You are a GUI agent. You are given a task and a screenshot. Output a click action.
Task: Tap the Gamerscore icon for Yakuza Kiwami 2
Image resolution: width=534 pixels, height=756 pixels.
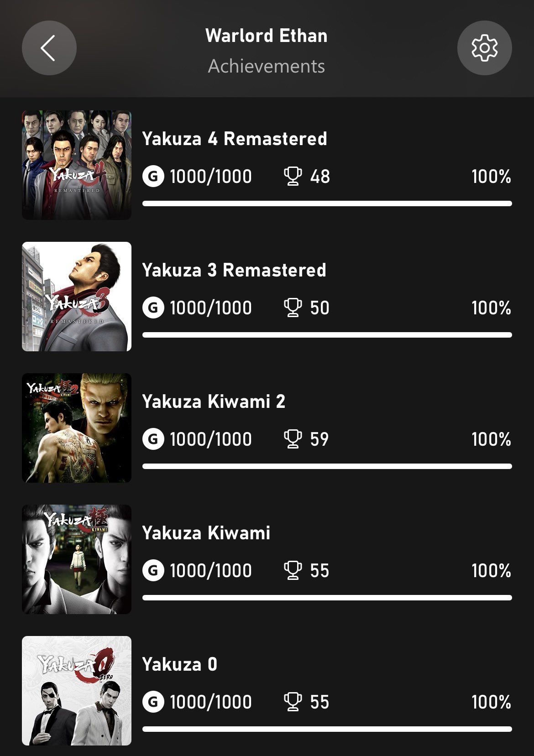(153, 439)
